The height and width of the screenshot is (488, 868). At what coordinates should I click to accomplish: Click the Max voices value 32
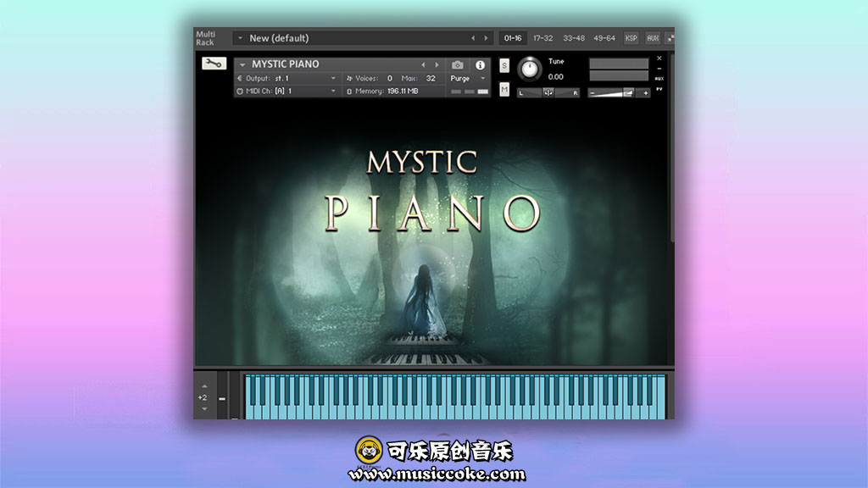click(x=431, y=79)
